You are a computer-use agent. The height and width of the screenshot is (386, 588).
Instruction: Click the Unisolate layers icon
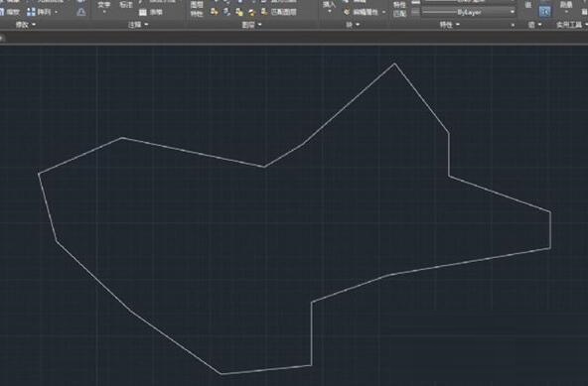click(x=226, y=12)
